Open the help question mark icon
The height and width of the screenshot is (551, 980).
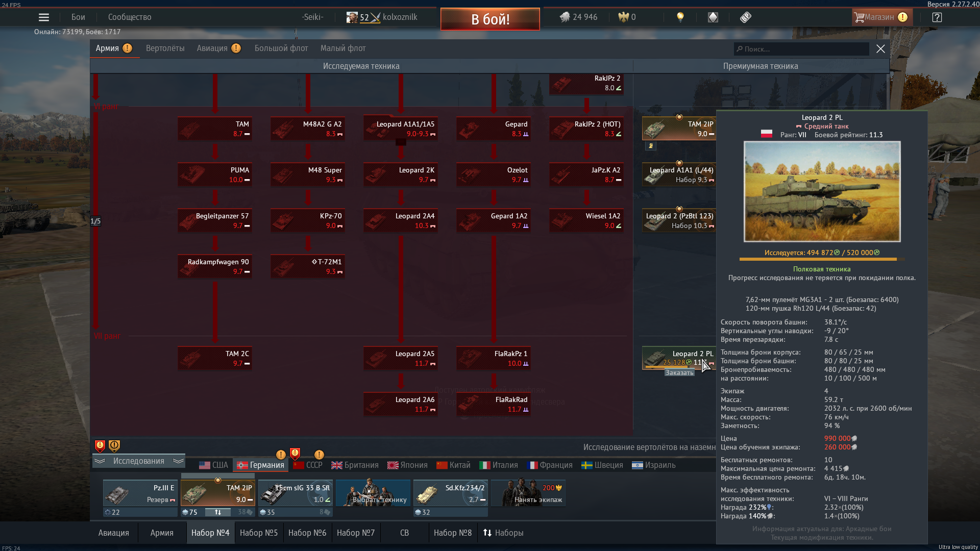[937, 17]
